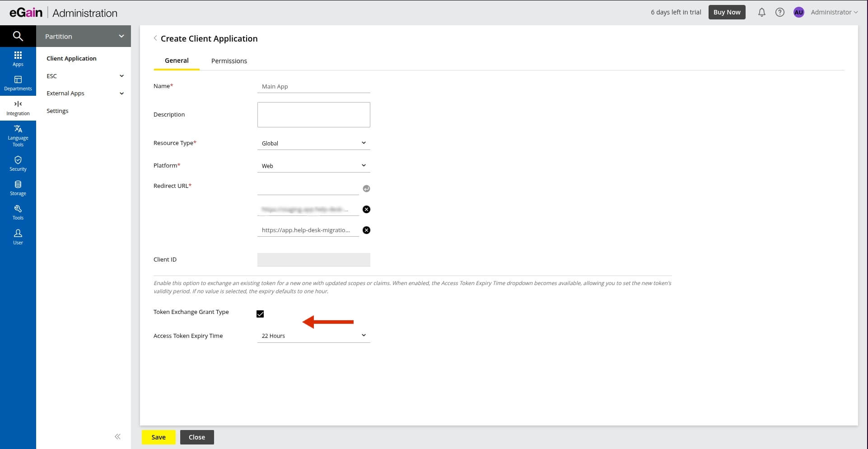
Task: Click the yellow Save button
Action: 159,437
